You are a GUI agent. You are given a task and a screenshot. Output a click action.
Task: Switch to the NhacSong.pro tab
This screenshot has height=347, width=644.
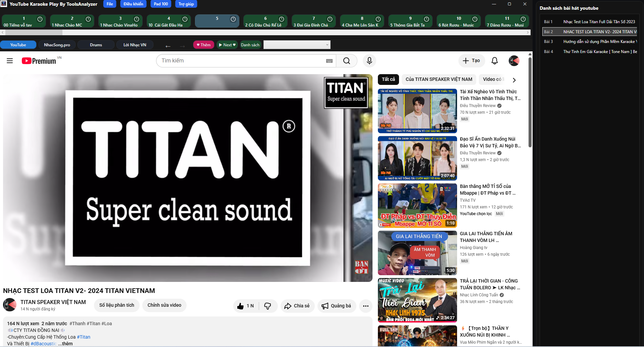(57, 45)
